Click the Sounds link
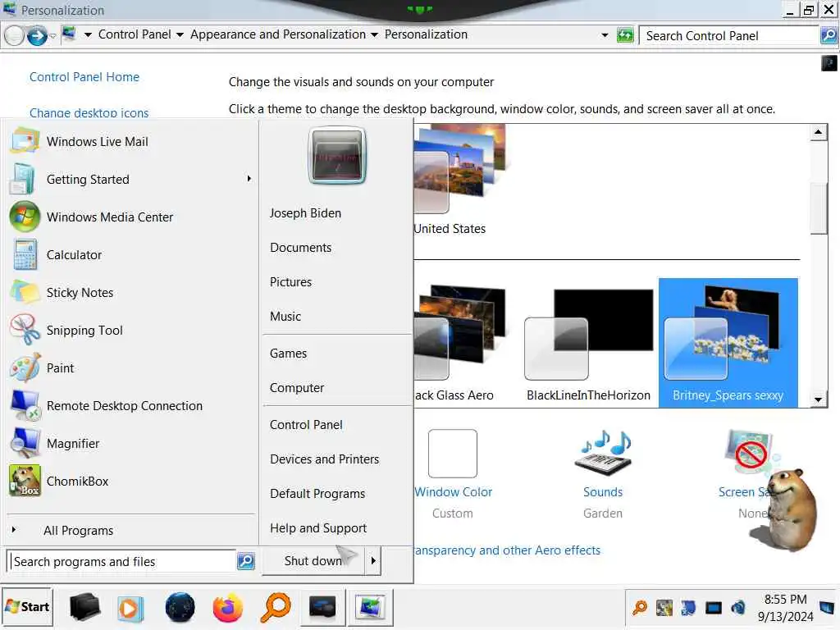Image resolution: width=840 pixels, height=630 pixels. (603, 492)
